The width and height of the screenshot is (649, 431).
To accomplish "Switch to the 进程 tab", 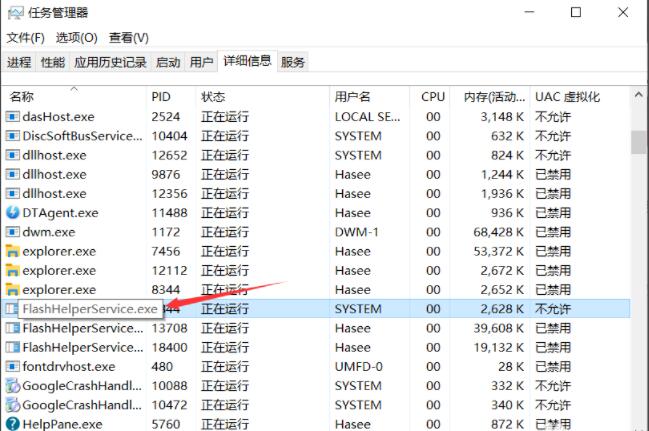I will coord(19,62).
